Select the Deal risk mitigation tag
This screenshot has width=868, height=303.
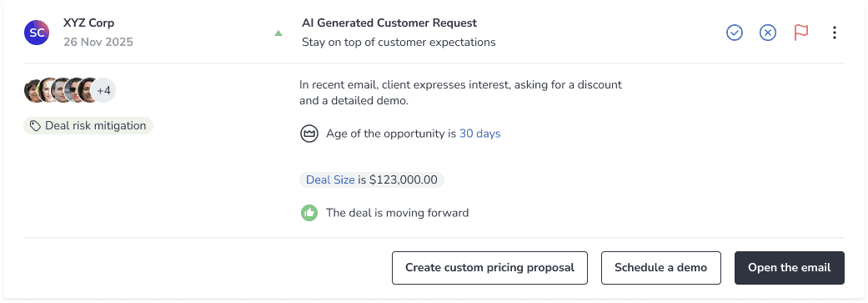coord(88,126)
